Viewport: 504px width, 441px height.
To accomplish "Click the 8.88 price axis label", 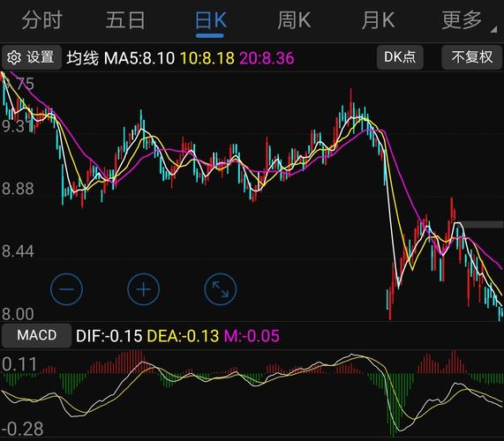I will point(18,189).
